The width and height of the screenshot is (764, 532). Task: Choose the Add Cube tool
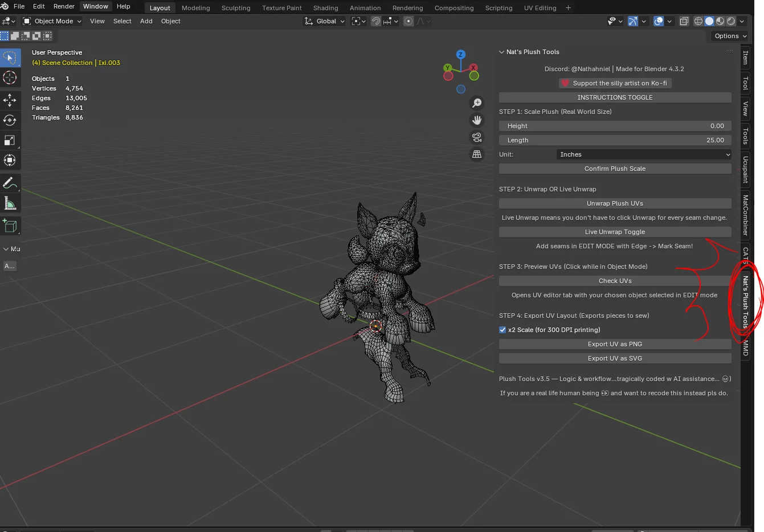click(10, 226)
